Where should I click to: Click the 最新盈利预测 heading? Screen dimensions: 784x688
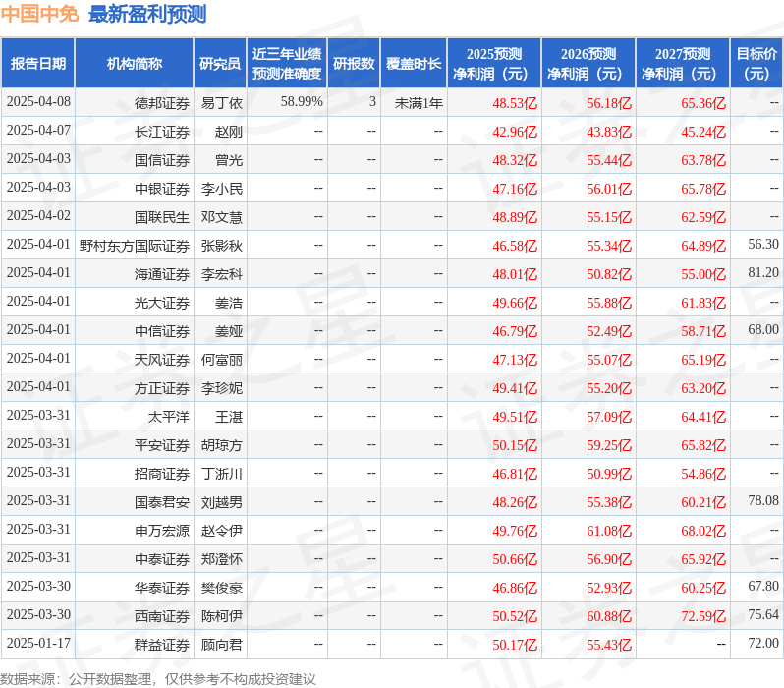[x=147, y=14]
